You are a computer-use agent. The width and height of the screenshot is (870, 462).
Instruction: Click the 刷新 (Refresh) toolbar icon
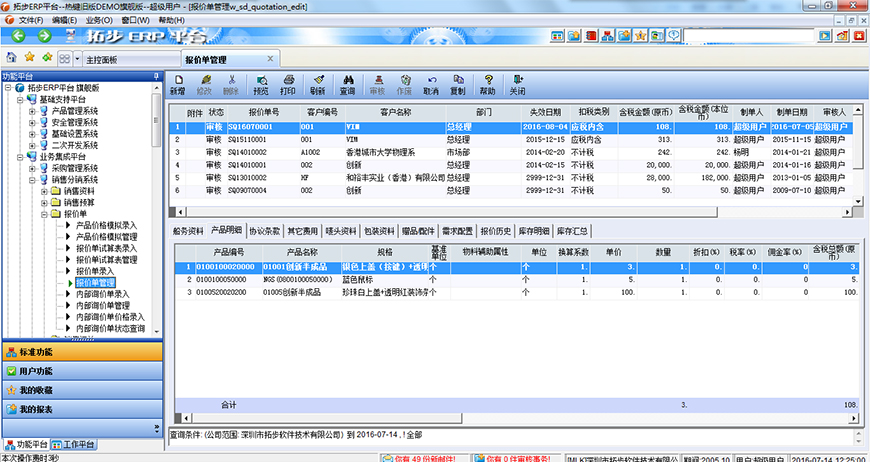click(x=317, y=84)
